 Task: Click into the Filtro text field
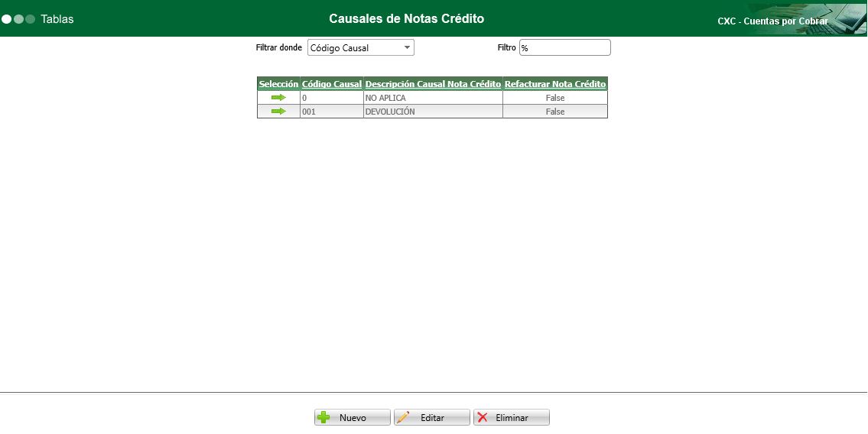(x=564, y=47)
